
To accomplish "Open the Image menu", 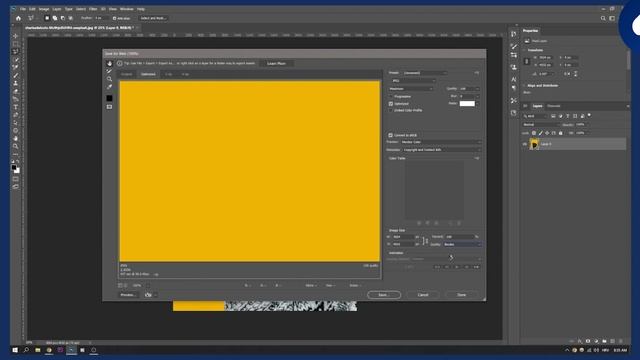I will [x=44, y=9].
